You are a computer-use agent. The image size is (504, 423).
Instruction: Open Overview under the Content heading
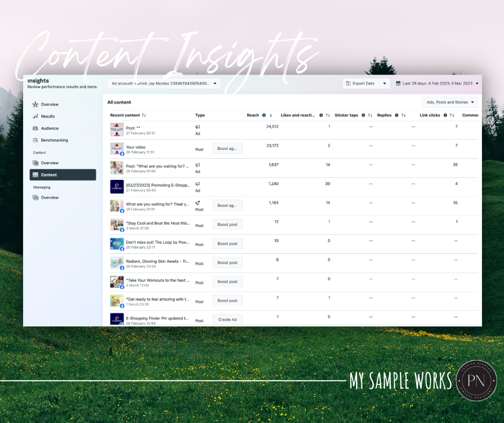tap(49, 163)
